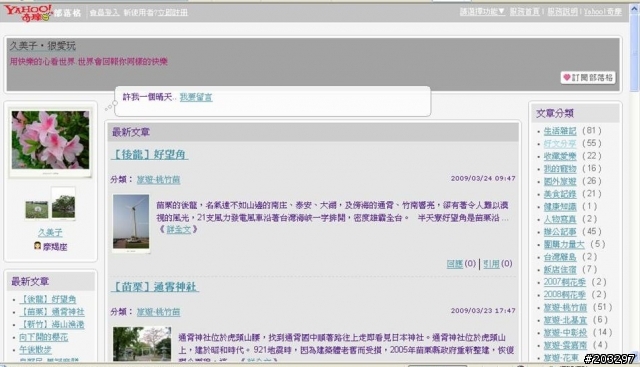Select 【新竹】海山漁港 in left 最新文章 list
Screen dimensions: 640x367
[52, 325]
